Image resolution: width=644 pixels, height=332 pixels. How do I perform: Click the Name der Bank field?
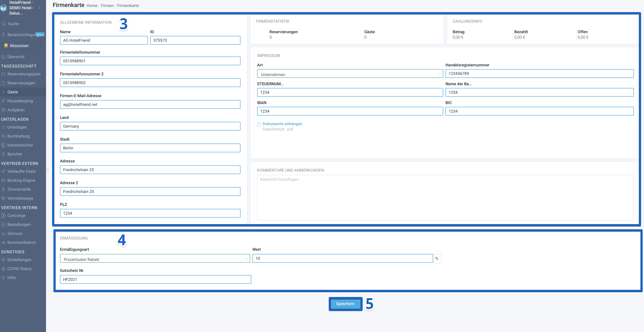coord(540,92)
